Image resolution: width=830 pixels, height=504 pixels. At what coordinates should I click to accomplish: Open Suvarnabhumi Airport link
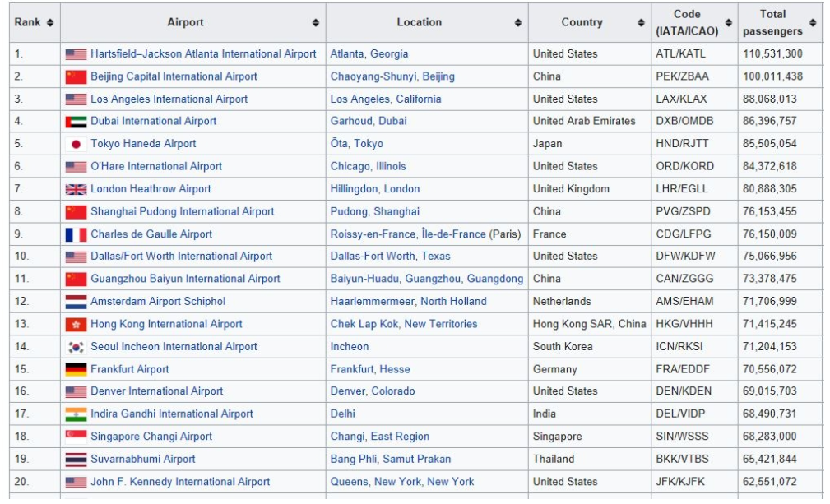143,459
